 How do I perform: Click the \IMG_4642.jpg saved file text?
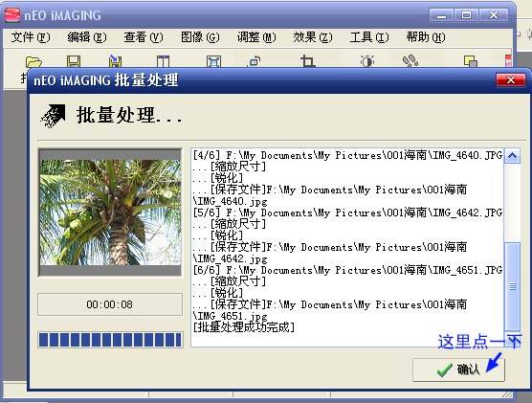point(230,258)
